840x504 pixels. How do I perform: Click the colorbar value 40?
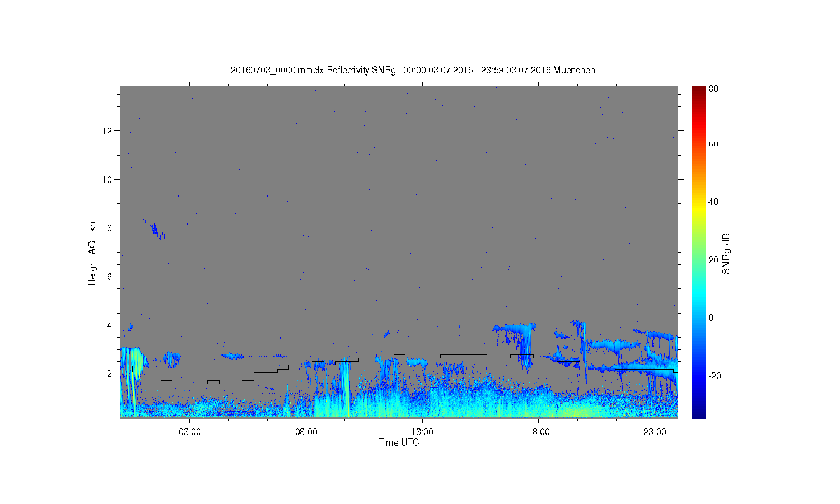point(713,202)
